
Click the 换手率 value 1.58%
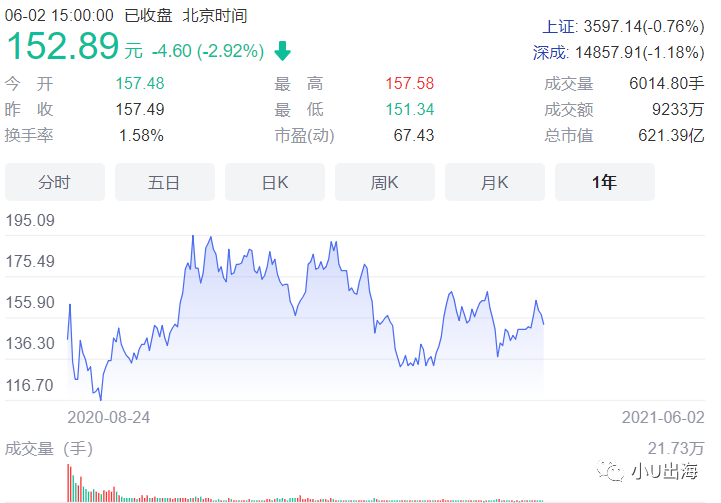(x=141, y=136)
